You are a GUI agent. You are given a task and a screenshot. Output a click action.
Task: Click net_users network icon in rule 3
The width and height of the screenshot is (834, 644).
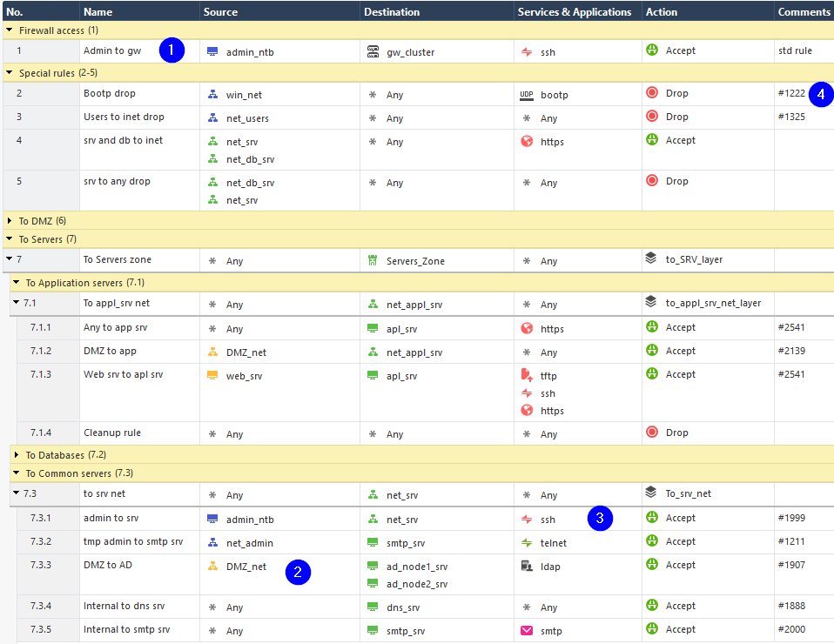click(212, 117)
